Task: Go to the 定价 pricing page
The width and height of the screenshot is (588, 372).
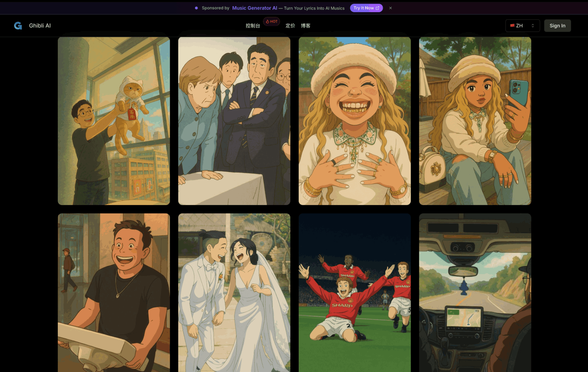Action: click(x=290, y=26)
